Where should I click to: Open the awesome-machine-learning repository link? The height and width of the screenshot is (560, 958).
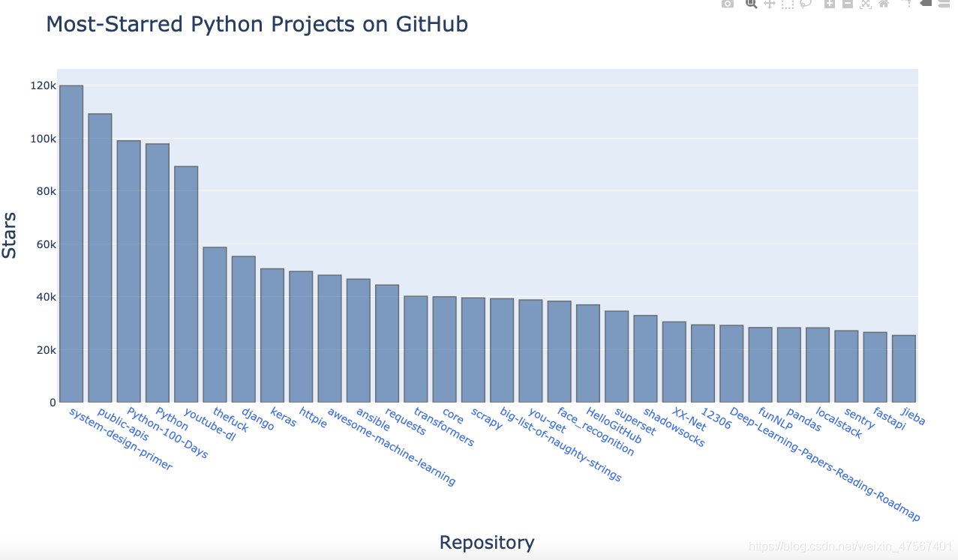[x=391, y=447]
